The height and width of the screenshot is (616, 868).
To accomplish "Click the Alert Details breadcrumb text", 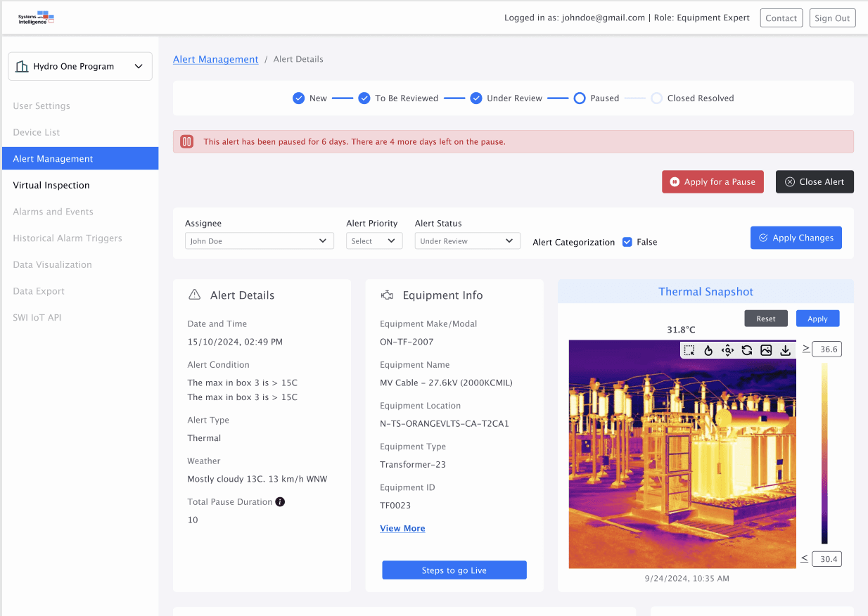I will pyautogui.click(x=298, y=60).
